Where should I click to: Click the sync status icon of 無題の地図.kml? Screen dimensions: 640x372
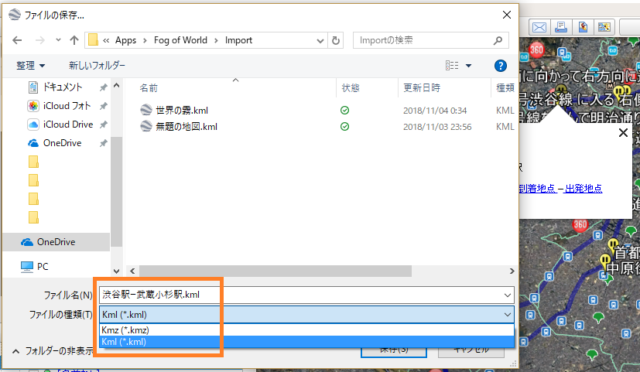click(x=344, y=127)
